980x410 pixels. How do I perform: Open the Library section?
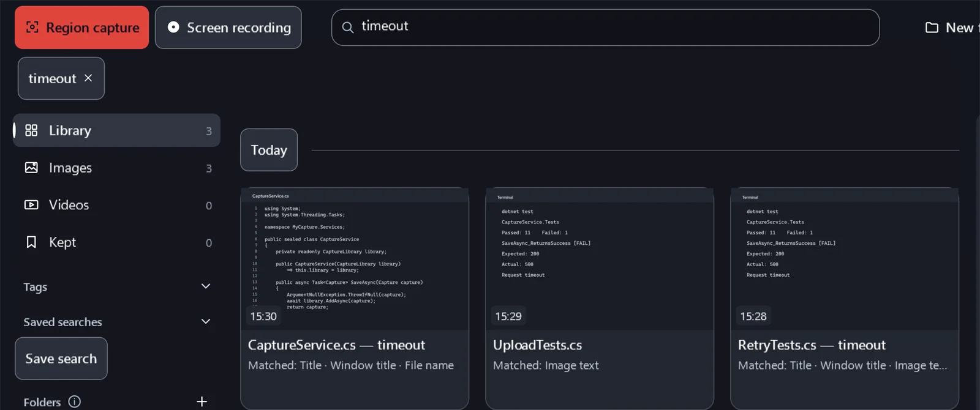116,130
